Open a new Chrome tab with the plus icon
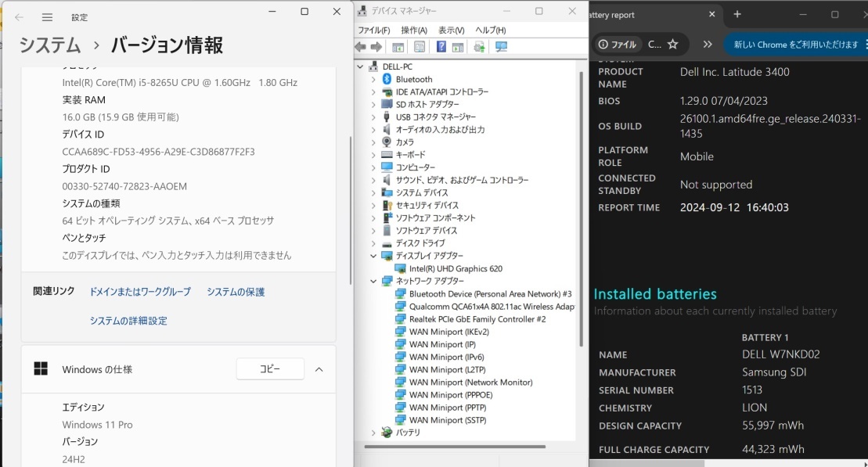868x467 pixels. tap(737, 14)
